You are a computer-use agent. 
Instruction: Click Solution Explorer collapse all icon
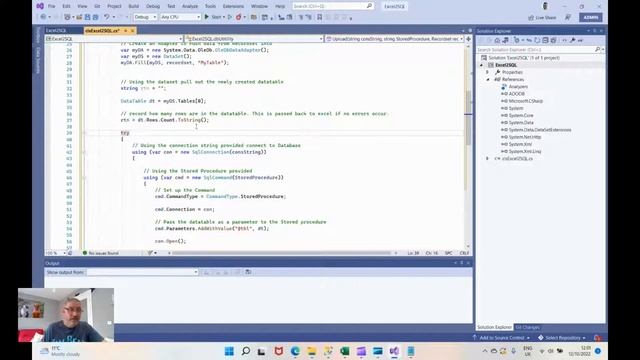545,40
